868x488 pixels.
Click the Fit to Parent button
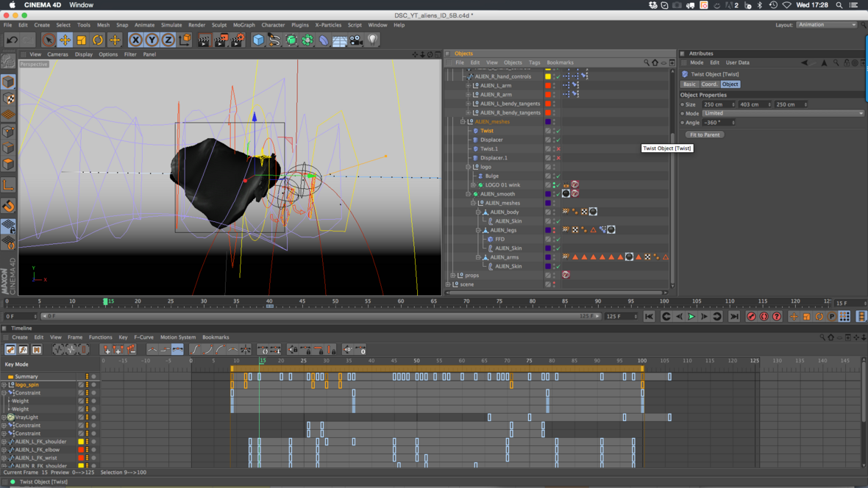[704, 135]
